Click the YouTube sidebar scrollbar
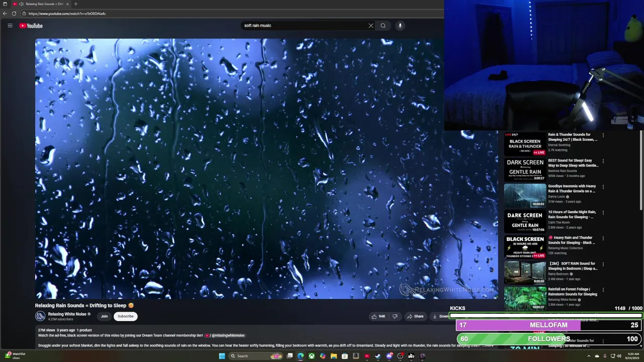The image size is (644, 362). click(x=641, y=171)
